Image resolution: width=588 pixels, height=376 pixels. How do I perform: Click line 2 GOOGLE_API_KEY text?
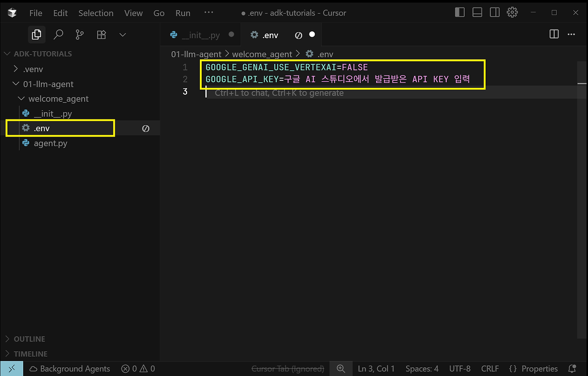click(x=242, y=79)
